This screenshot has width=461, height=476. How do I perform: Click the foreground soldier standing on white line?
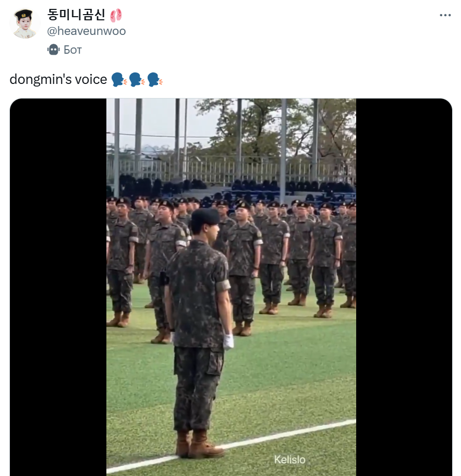point(199,334)
